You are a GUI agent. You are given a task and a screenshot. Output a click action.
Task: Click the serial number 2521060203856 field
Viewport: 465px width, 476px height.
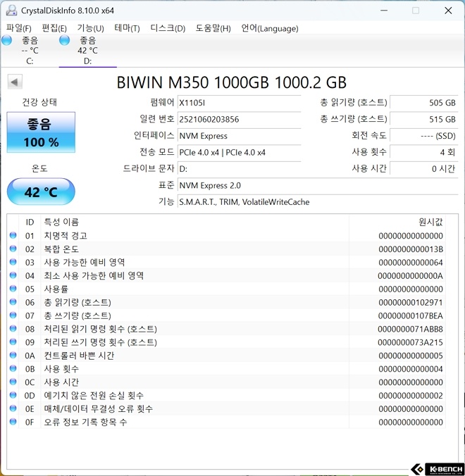pyautogui.click(x=238, y=119)
